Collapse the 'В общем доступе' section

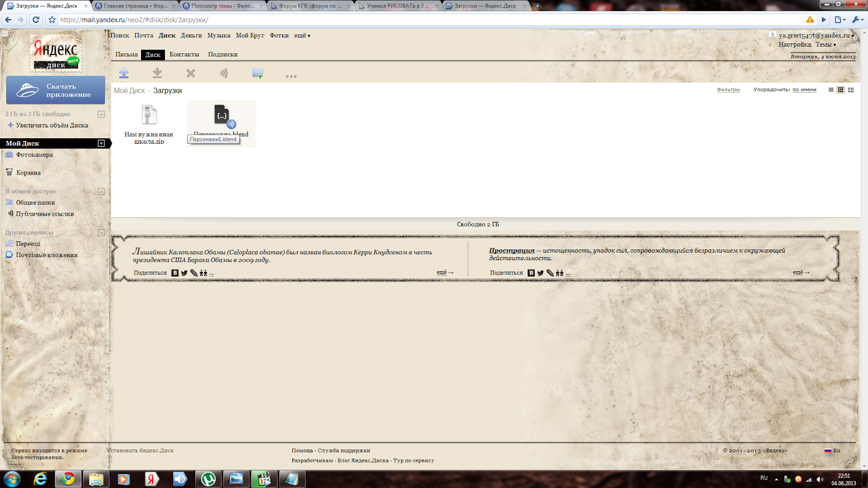[101, 191]
